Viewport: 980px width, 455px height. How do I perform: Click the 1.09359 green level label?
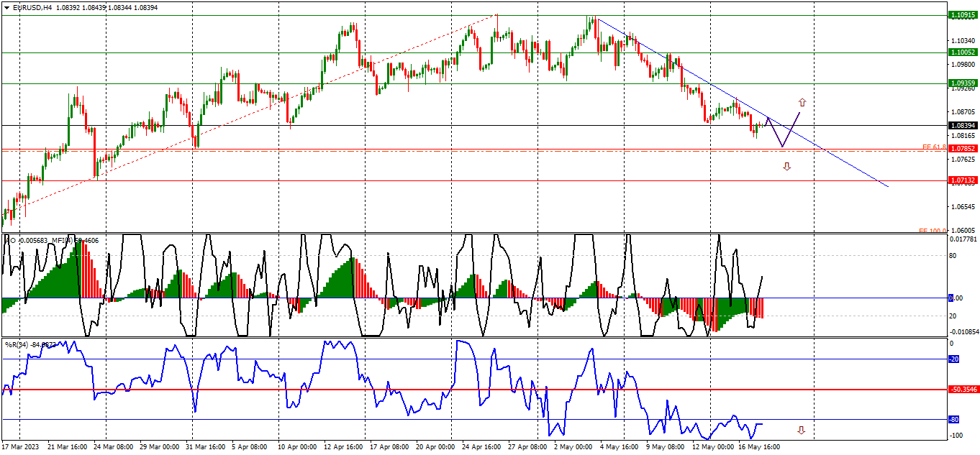tap(963, 83)
